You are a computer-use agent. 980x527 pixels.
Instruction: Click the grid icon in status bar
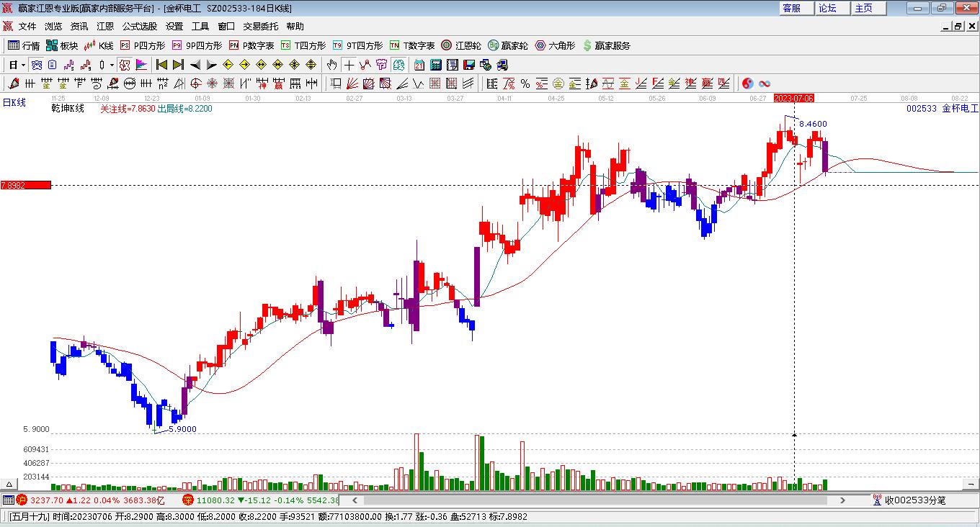click(8, 500)
